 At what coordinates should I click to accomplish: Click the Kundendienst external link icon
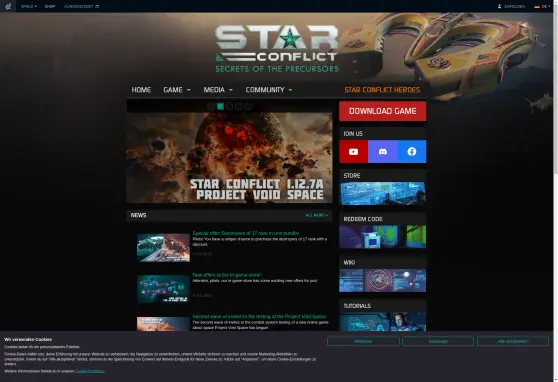coord(97,6)
